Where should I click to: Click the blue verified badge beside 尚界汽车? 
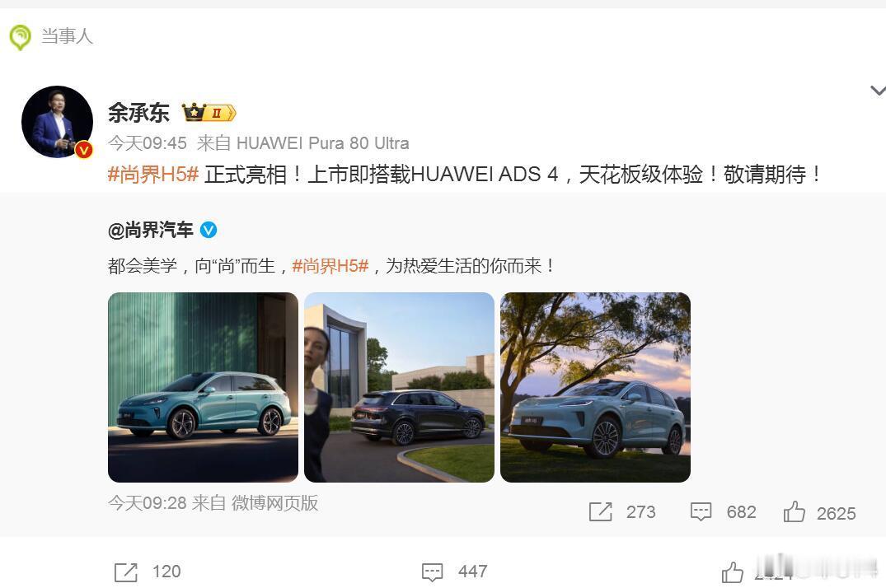(x=209, y=230)
